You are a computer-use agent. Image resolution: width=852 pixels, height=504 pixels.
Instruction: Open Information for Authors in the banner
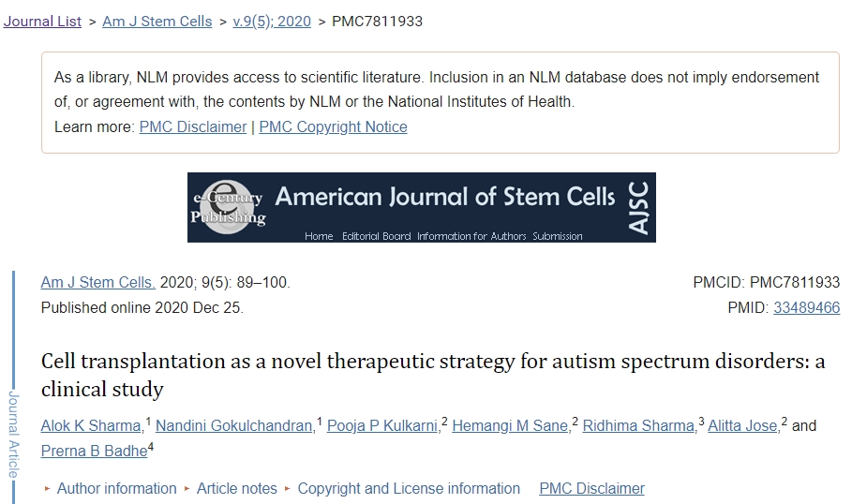click(472, 236)
